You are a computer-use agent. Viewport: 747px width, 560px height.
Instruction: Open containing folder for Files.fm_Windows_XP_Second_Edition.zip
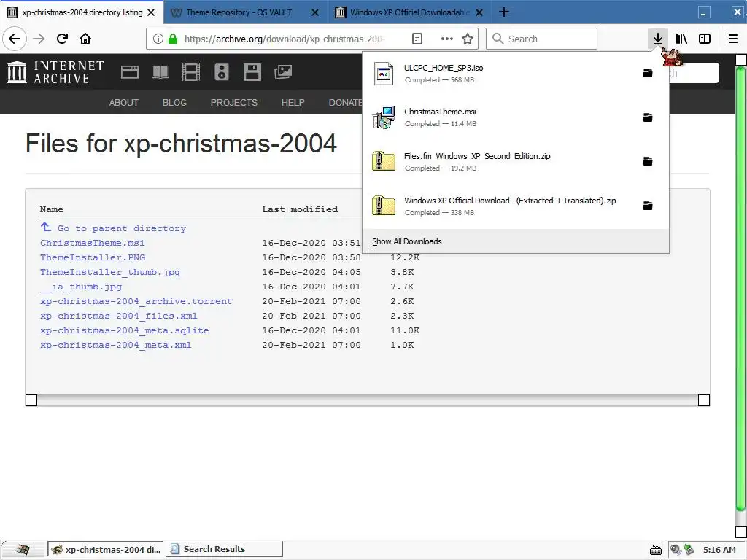coord(648,161)
